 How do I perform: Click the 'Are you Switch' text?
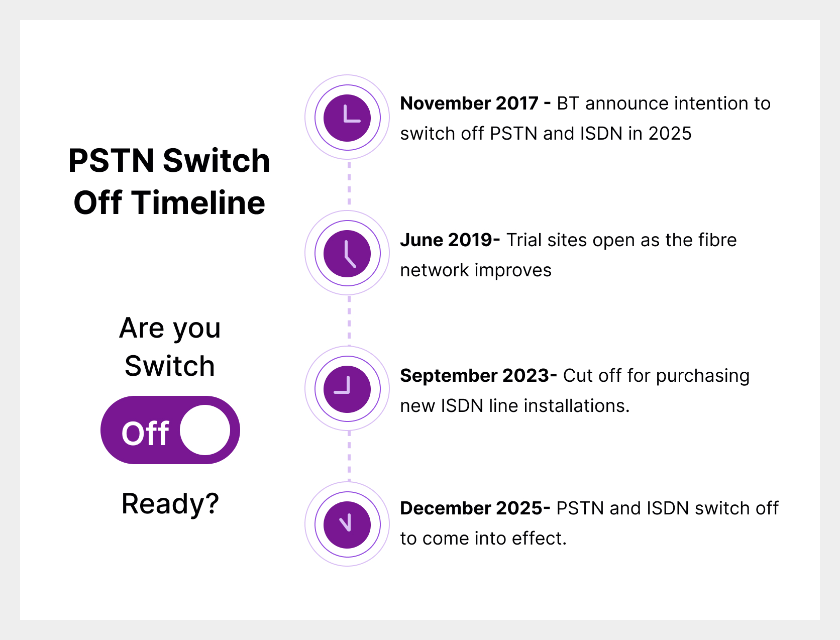click(x=170, y=347)
